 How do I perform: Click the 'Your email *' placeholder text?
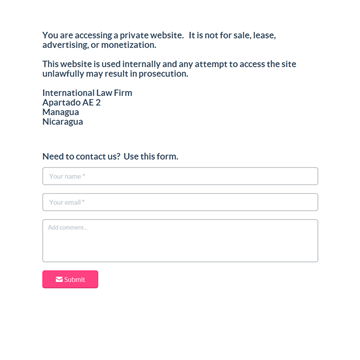(x=67, y=202)
